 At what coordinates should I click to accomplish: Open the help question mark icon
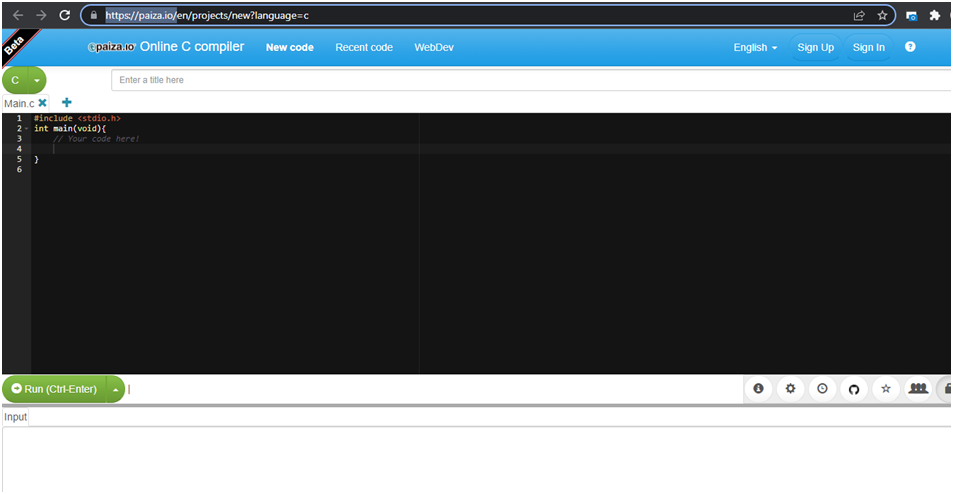[x=910, y=47]
